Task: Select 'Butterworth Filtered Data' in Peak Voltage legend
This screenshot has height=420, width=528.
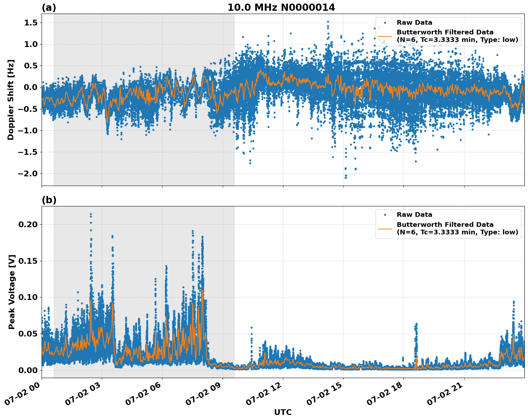Action: click(x=445, y=225)
